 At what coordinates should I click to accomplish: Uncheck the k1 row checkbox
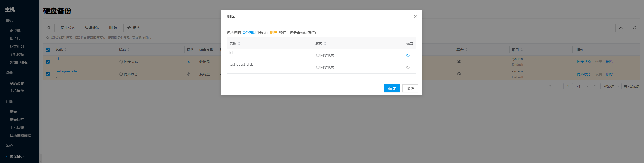pyautogui.click(x=48, y=62)
